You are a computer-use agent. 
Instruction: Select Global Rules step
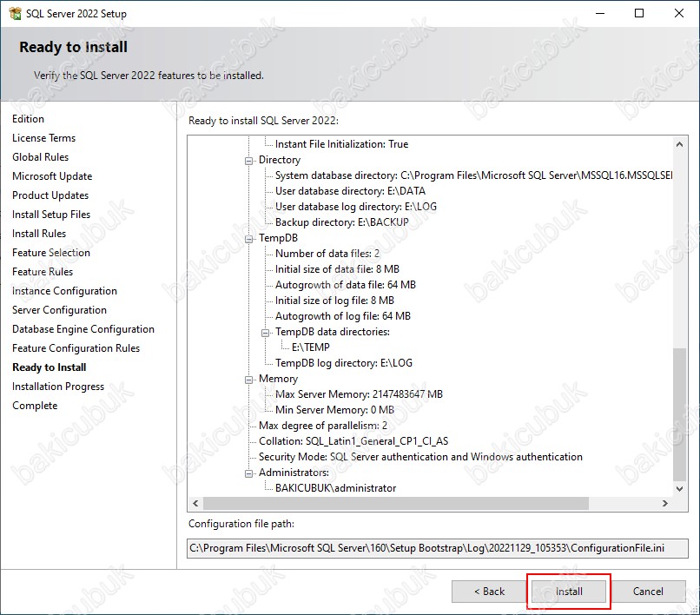(40, 157)
